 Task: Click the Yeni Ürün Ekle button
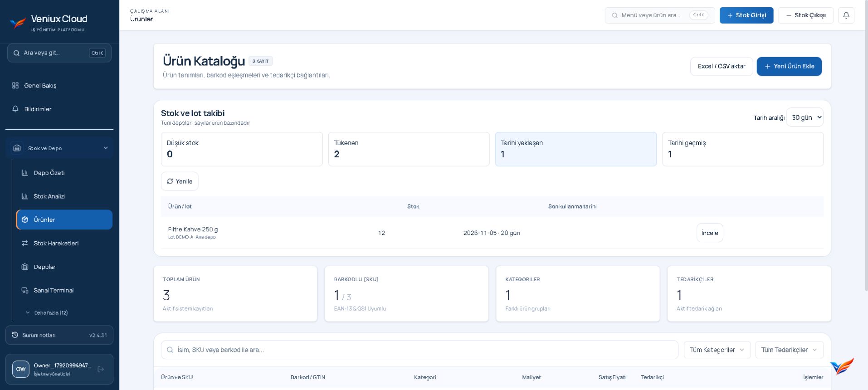[x=789, y=66]
